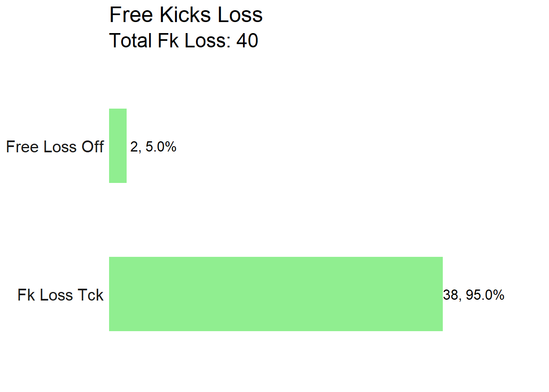
Task: Click the number 40 in the subtitle
Action: (247, 41)
